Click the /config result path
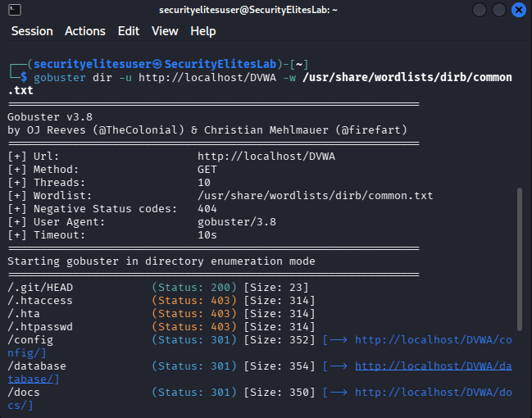Image resolution: width=532 pixels, height=418 pixels. pos(30,339)
